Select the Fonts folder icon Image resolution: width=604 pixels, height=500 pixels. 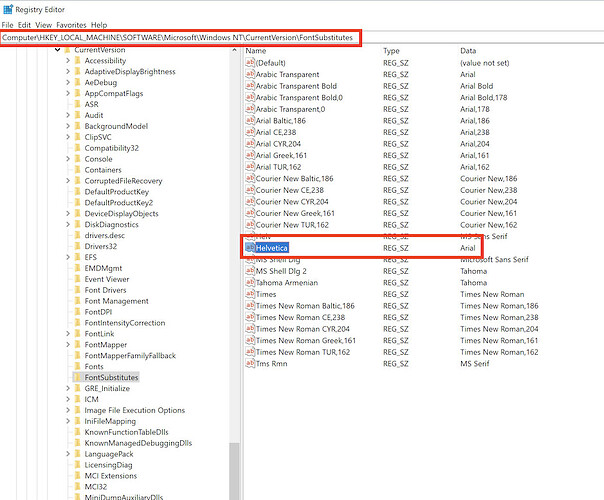click(x=77, y=366)
